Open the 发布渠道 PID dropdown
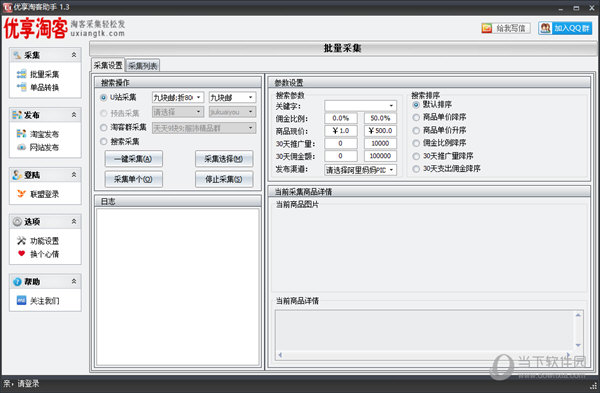The height and width of the screenshot is (393, 600). pyautogui.click(x=360, y=170)
